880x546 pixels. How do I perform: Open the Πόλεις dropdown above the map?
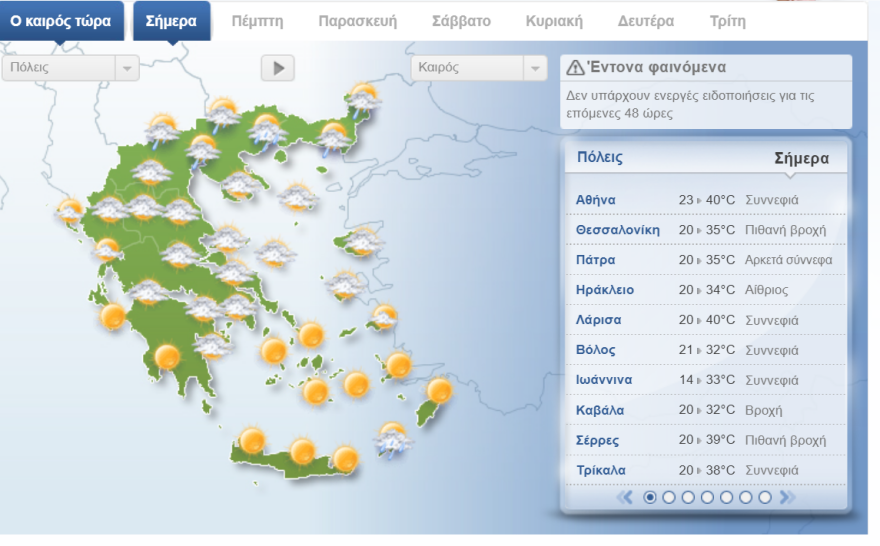[70, 68]
